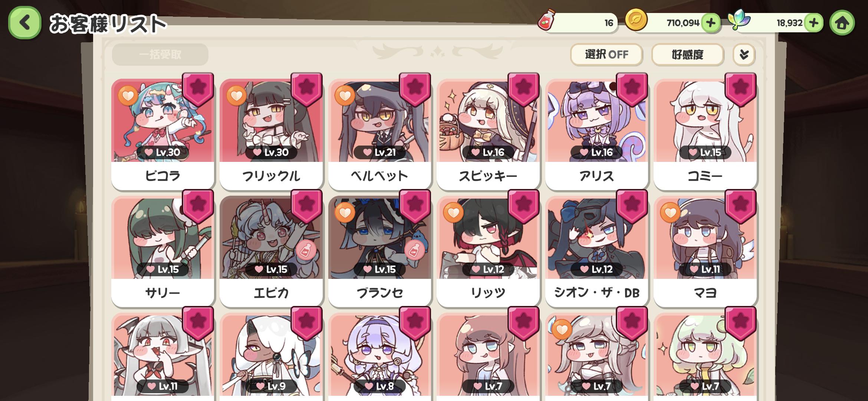Toggle the pink star badge on コミー

740,89
